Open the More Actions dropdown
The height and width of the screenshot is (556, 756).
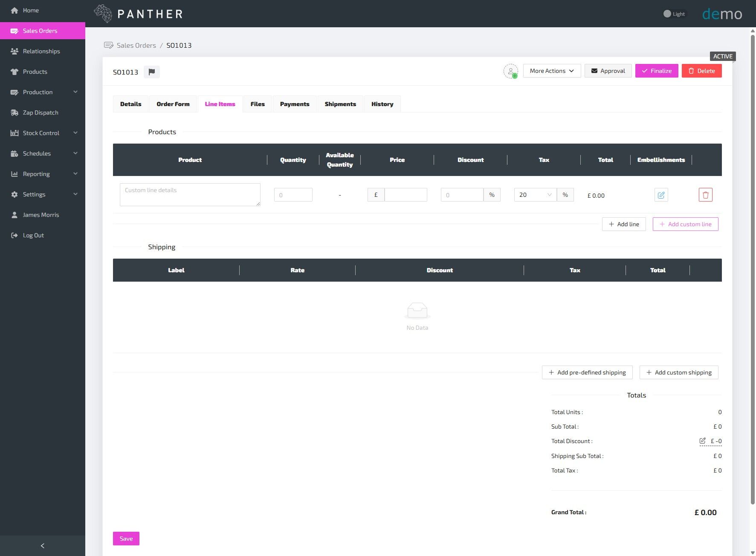[x=552, y=71]
